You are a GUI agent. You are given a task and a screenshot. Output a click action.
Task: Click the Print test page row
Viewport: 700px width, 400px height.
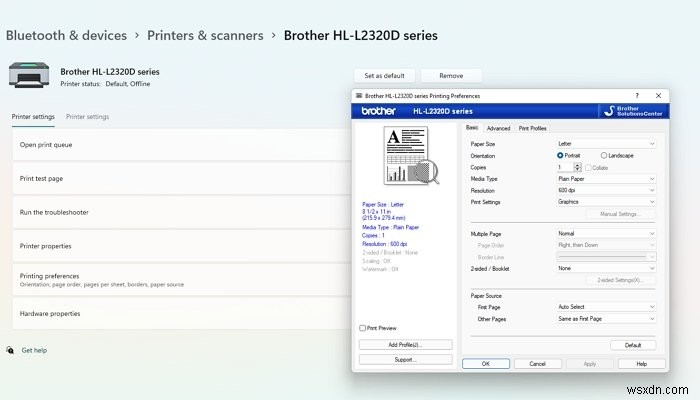coord(182,179)
